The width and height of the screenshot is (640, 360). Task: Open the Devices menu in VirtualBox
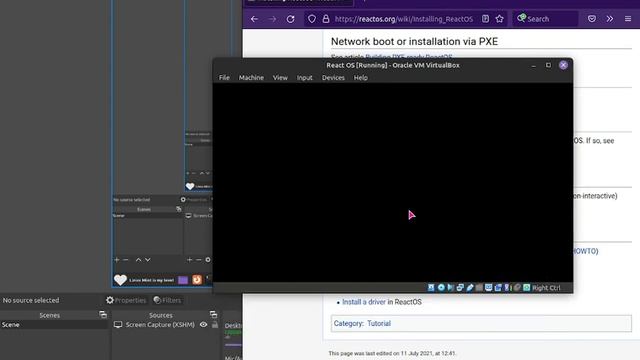point(333,78)
